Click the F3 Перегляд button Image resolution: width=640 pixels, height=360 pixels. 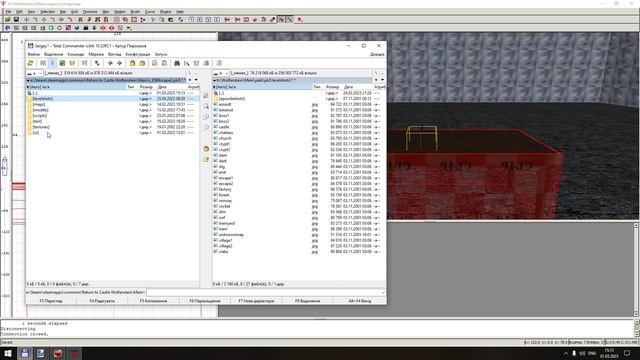tap(51, 301)
